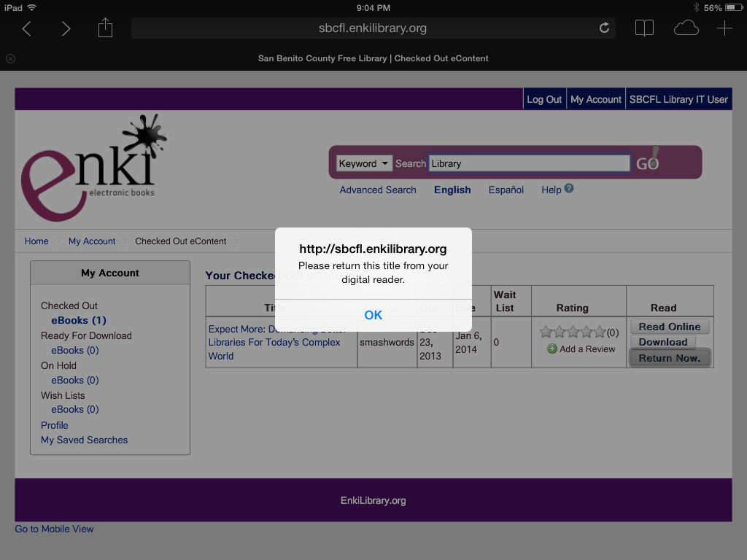Switch language to Español
Screen dimensions: 747x560
[x=506, y=190]
